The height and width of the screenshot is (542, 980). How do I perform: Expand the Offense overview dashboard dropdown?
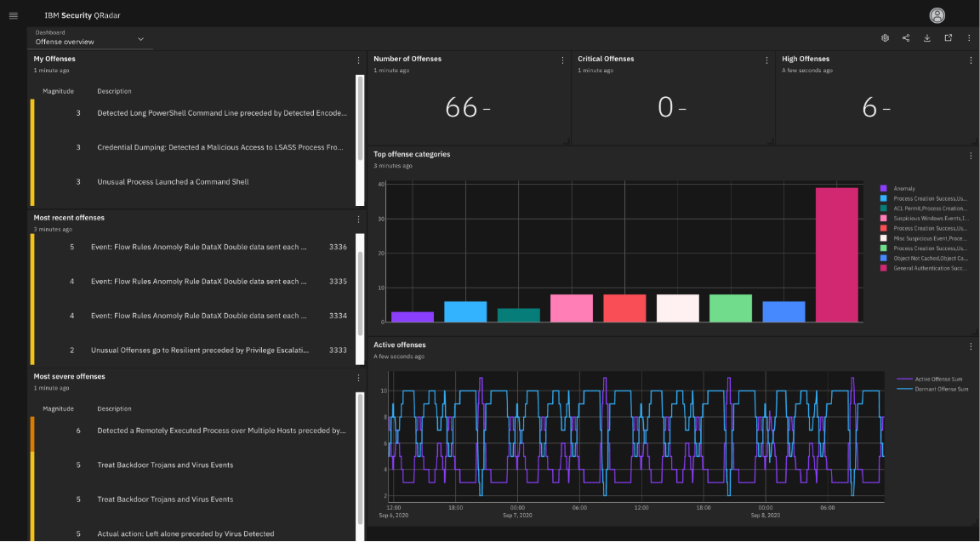click(140, 39)
